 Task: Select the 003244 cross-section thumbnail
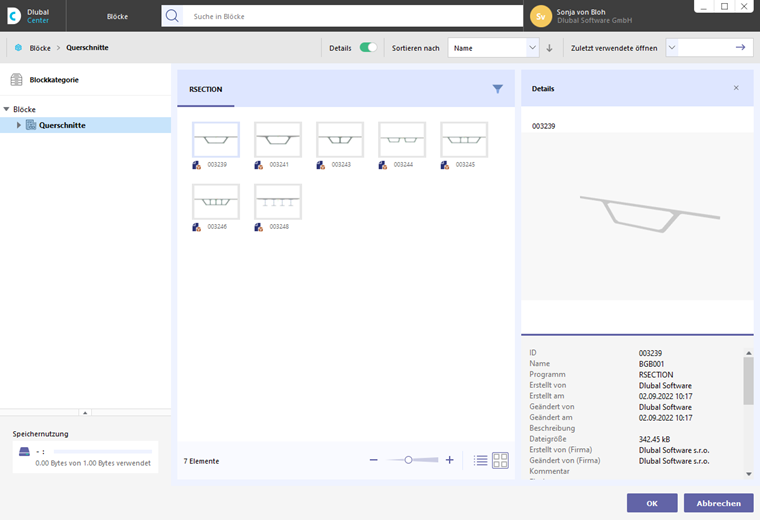coord(402,140)
